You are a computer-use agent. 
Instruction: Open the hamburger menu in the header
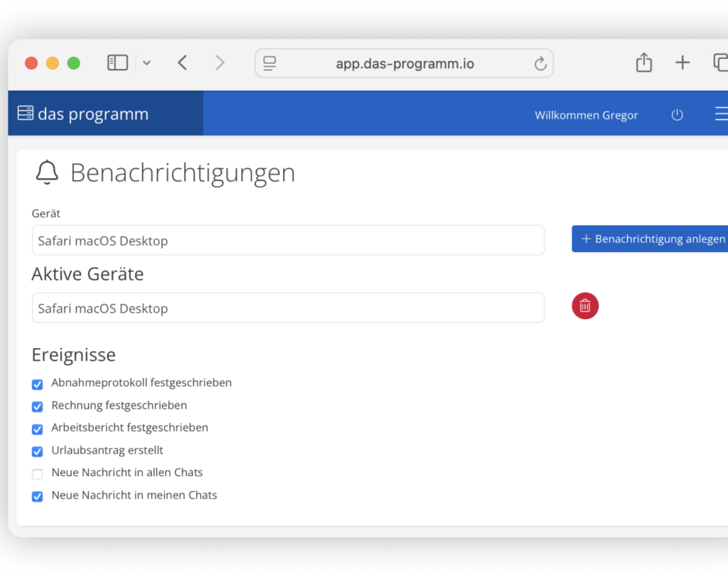point(721,113)
